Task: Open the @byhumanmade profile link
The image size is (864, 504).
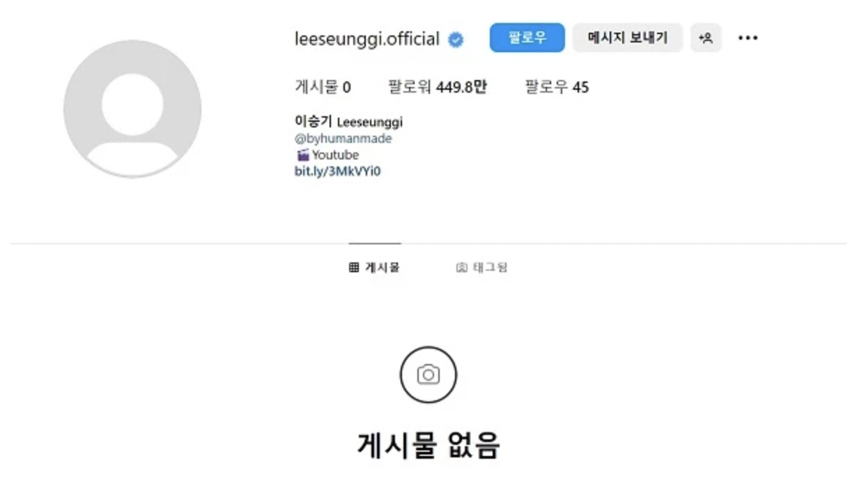Action: tap(344, 139)
